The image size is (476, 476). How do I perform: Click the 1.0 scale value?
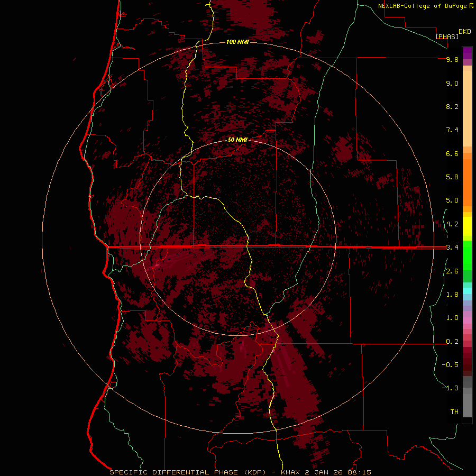coord(452,318)
